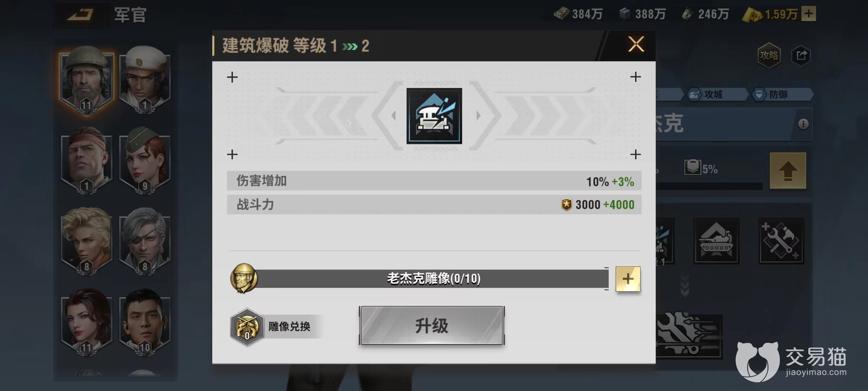Close the skill upgrade dialog
Viewport: 868px width, 391px height.
point(636,45)
